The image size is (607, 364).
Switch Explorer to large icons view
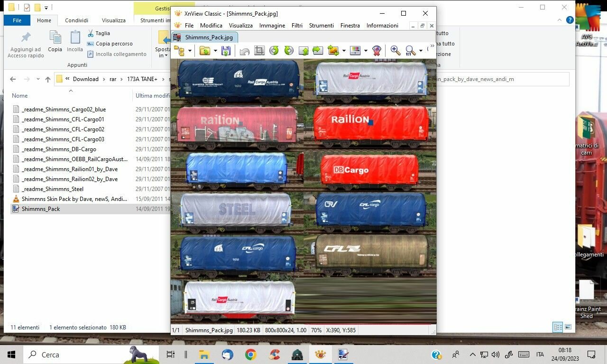coord(568,327)
